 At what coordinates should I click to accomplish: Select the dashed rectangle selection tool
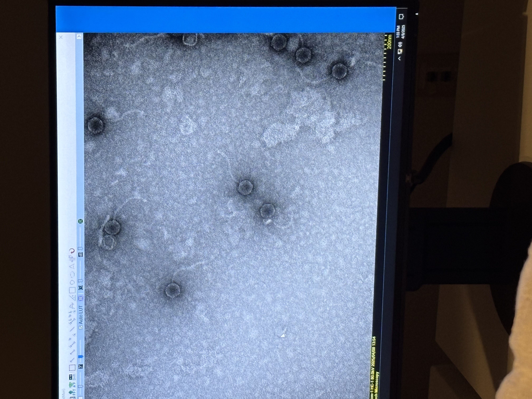point(72,367)
